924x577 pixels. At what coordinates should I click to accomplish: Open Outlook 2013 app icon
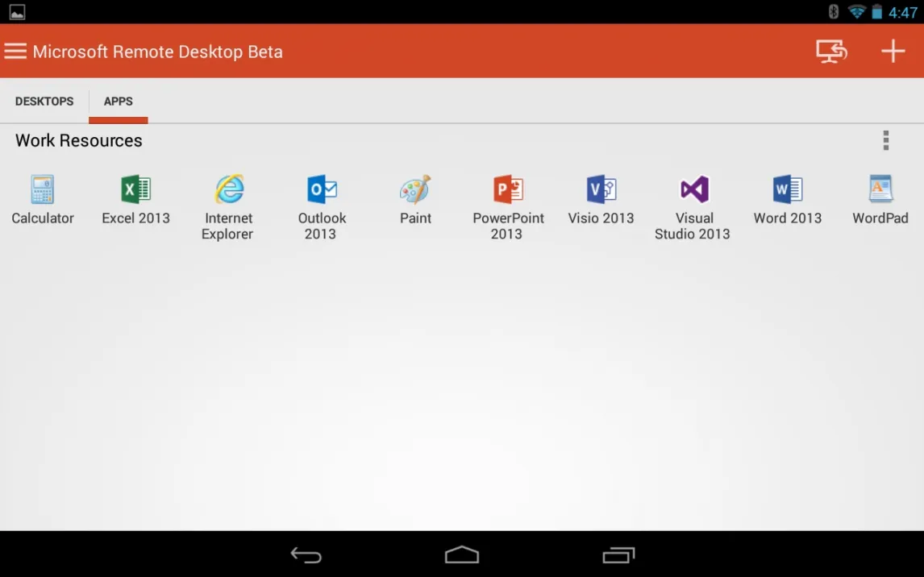click(322, 190)
